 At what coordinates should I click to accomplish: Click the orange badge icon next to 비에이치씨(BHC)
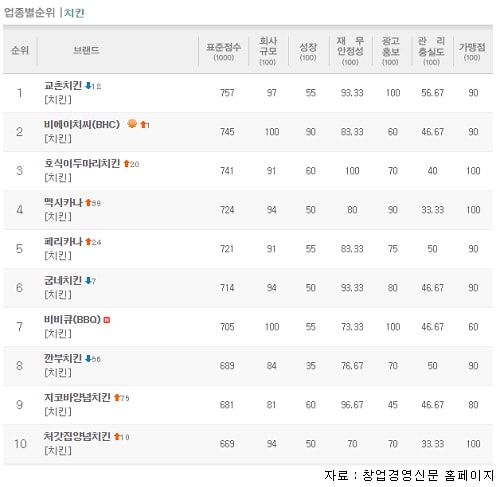[132, 124]
